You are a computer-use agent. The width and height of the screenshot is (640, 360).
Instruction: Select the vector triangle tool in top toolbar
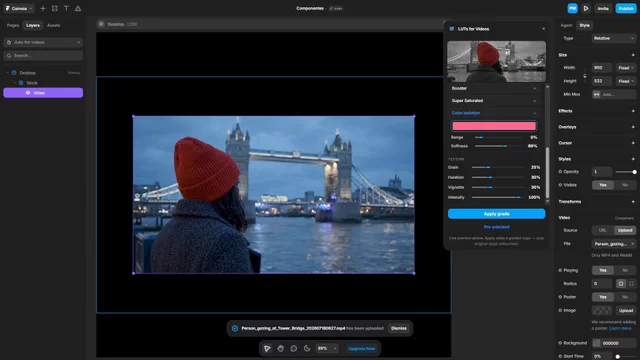point(78,8)
